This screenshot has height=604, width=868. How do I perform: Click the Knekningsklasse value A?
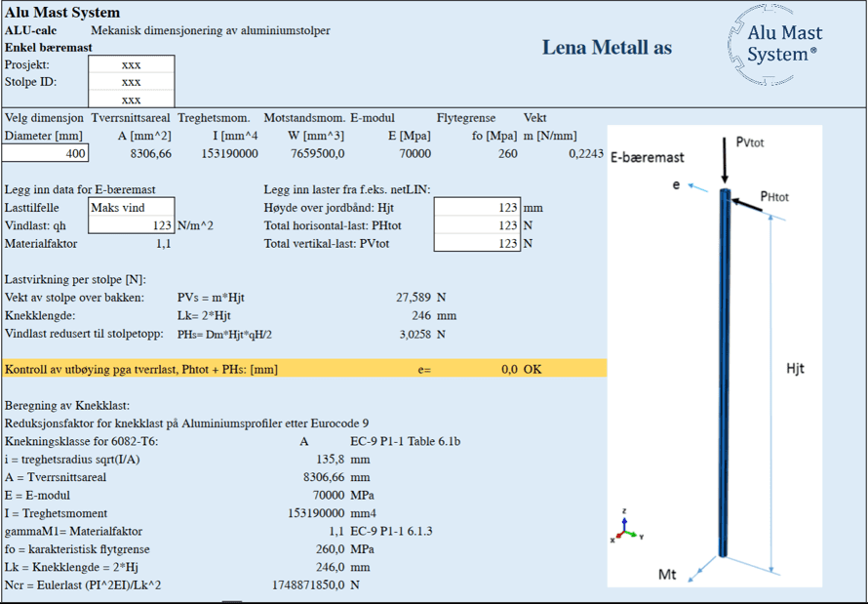click(x=304, y=441)
